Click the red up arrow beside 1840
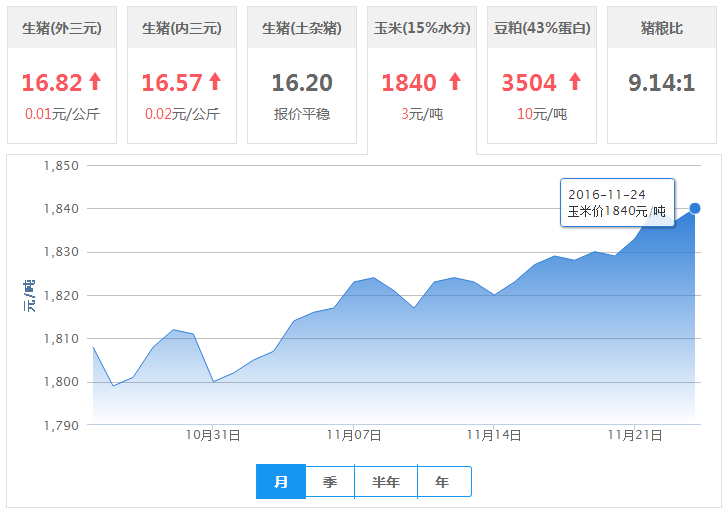 [455, 81]
